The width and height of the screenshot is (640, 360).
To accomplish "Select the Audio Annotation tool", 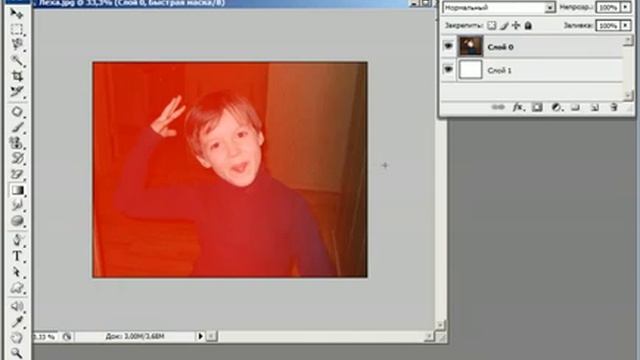I will [x=17, y=306].
